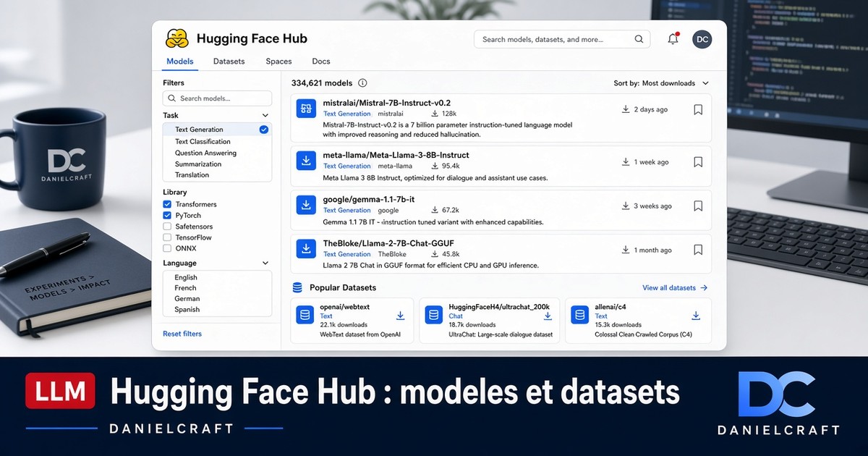Open the DC user avatar menu
The height and width of the screenshot is (456, 868).
pyautogui.click(x=702, y=39)
